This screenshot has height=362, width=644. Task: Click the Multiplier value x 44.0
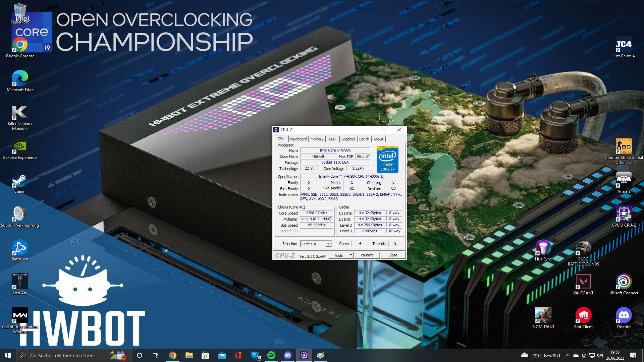tap(317, 219)
